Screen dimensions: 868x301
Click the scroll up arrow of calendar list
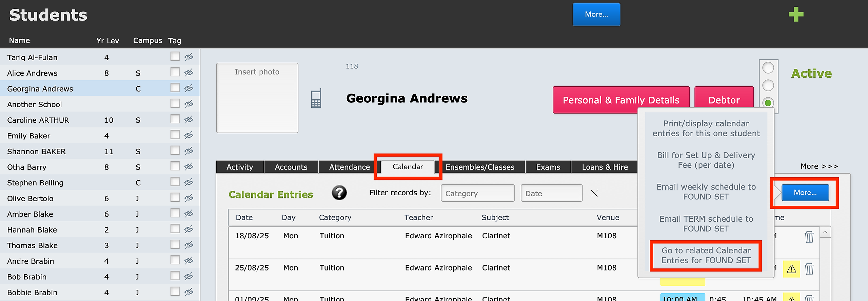(825, 232)
